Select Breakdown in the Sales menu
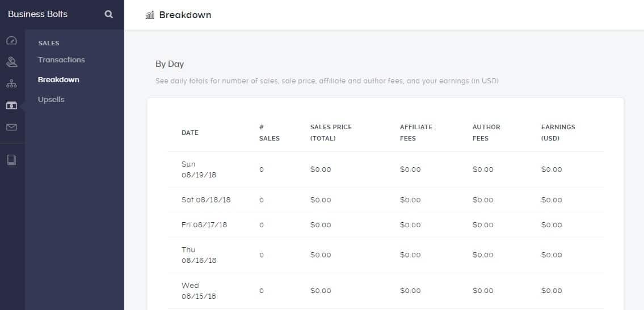644x310 pixels. [58, 80]
